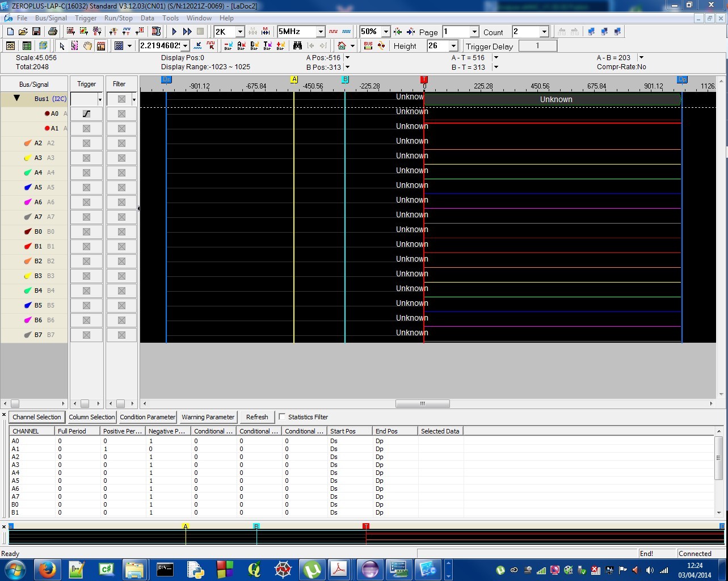The width and height of the screenshot is (728, 581).
Task: Open the Page number dropdown
Action: (474, 32)
